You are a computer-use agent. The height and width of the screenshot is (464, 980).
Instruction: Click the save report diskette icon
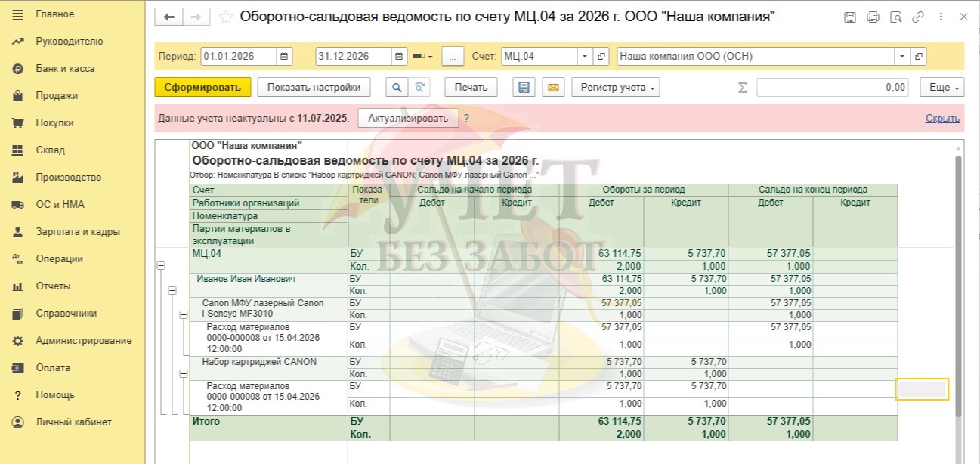(523, 88)
